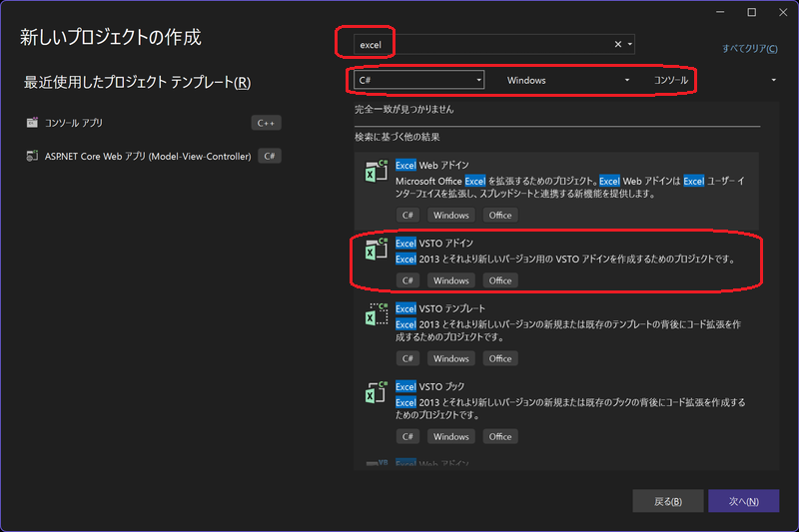Click the ASP.NET Core Web アプリ icon
This screenshot has height=532, width=799.
33,156
